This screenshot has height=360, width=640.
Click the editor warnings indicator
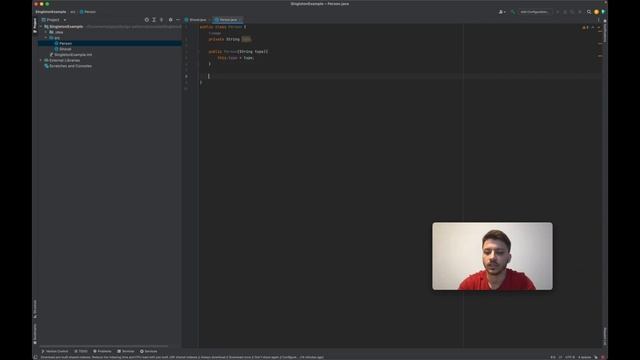[585, 28]
